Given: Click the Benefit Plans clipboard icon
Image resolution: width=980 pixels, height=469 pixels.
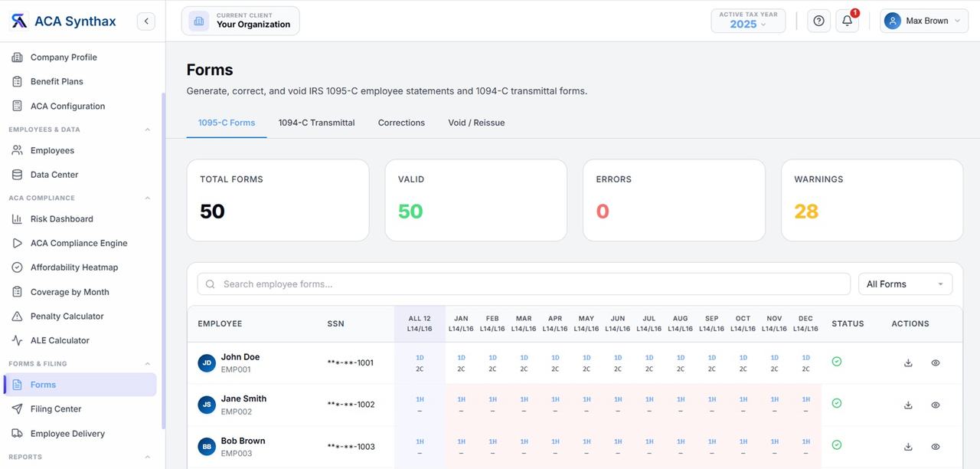Looking at the screenshot, I should point(17,81).
